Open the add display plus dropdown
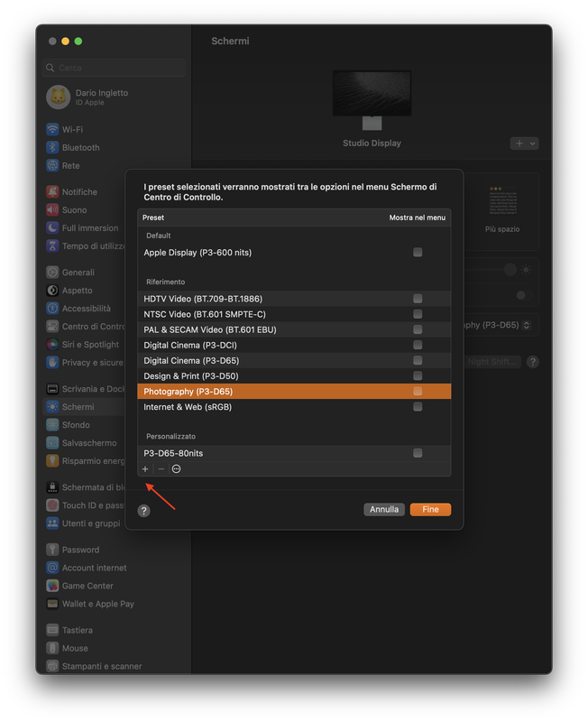This screenshot has height=722, width=588. [525, 143]
